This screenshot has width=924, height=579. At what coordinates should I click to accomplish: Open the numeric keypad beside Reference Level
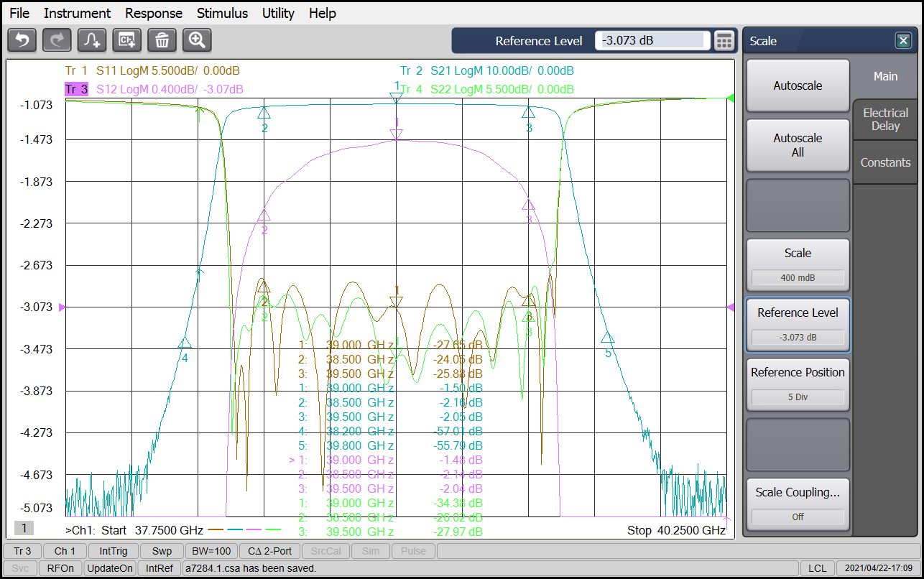pyautogui.click(x=724, y=41)
